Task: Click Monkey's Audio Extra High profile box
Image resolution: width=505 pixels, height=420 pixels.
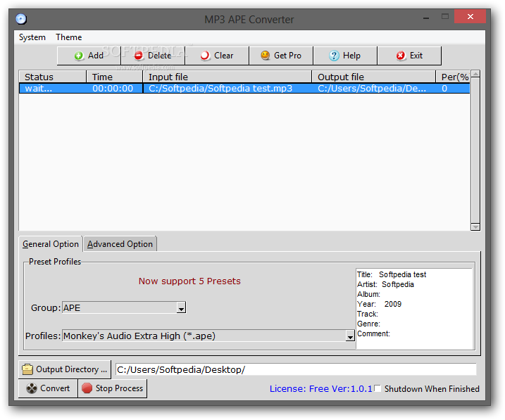Action: [x=208, y=336]
